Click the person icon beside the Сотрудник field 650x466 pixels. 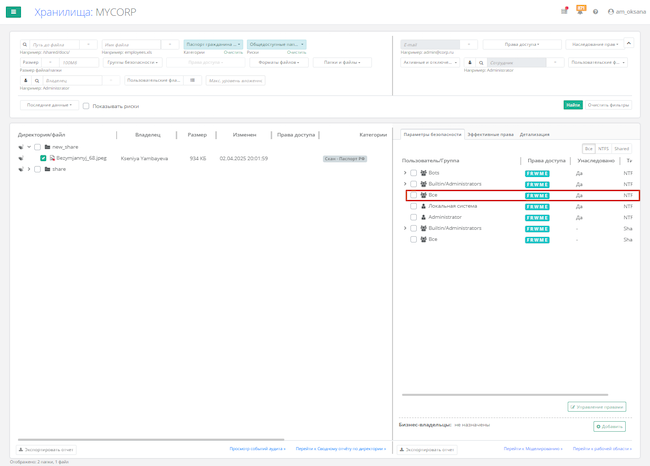click(x=470, y=63)
